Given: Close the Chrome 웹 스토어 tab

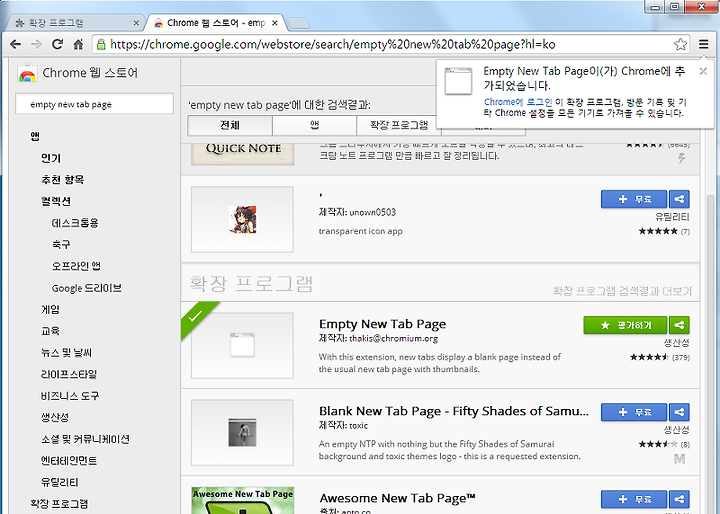Looking at the screenshot, I should 275,23.
